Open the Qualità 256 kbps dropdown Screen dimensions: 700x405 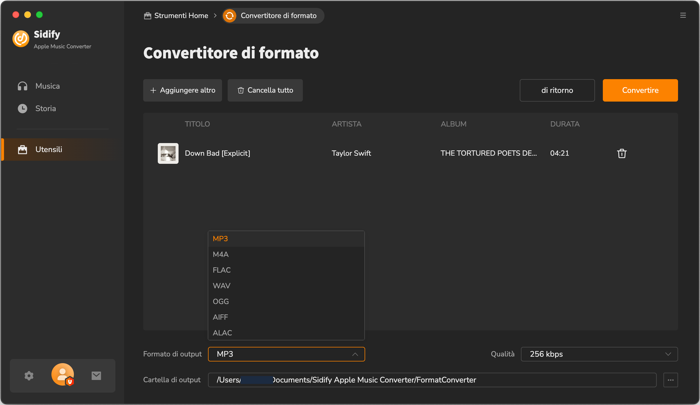[x=599, y=354]
